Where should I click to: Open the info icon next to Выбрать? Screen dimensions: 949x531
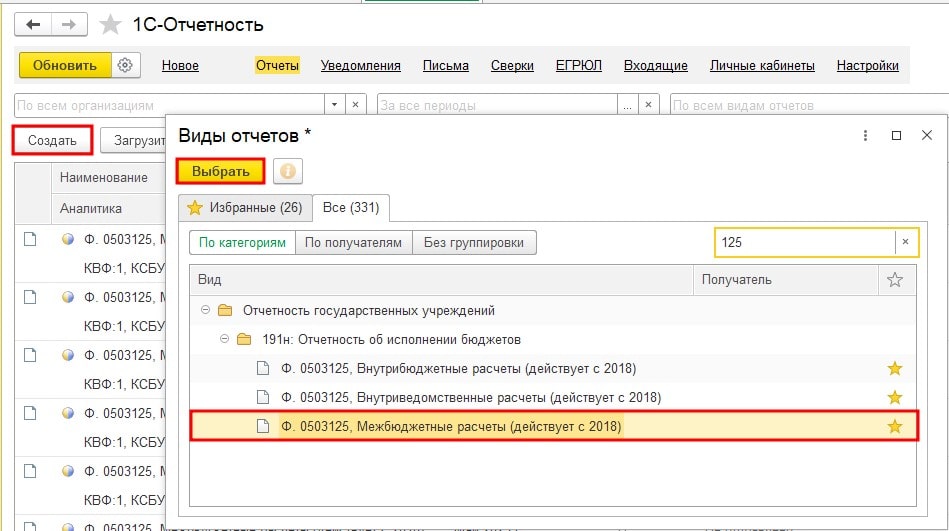[287, 171]
